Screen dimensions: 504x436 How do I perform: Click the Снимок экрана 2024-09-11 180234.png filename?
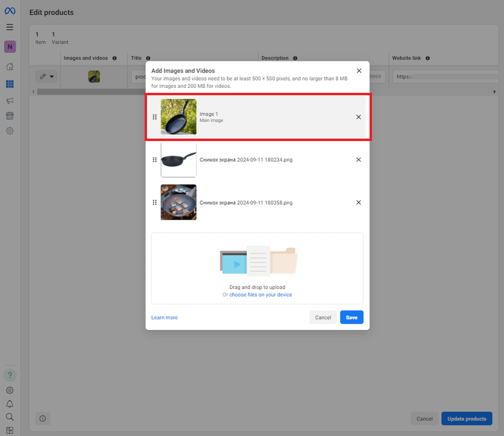coord(246,160)
